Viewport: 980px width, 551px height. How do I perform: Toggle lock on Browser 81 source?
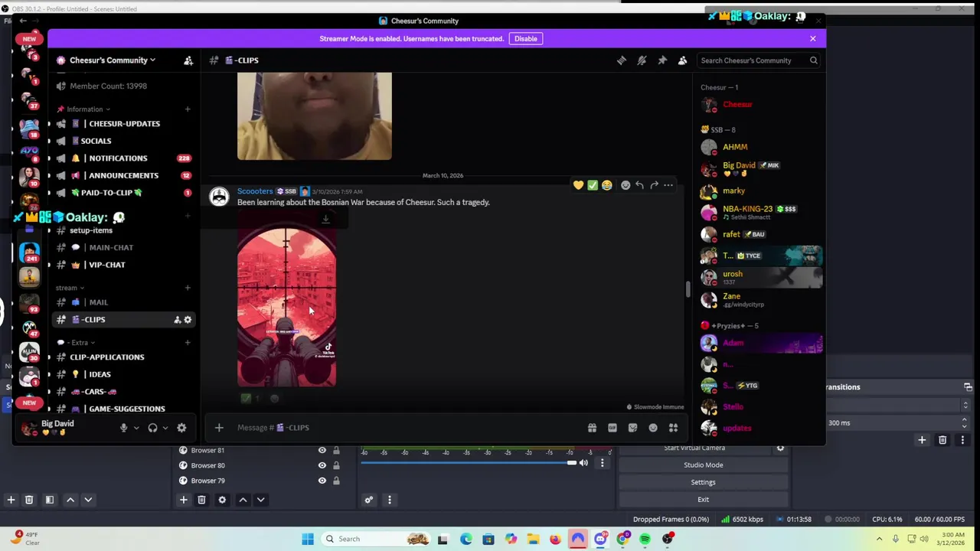(336, 451)
